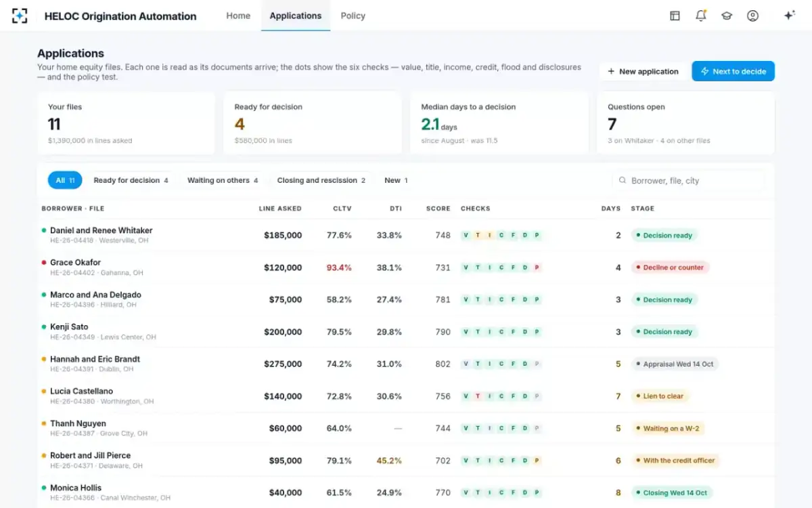Click the orange P check on Pierce row
The width and height of the screenshot is (812, 508).
pos(537,461)
